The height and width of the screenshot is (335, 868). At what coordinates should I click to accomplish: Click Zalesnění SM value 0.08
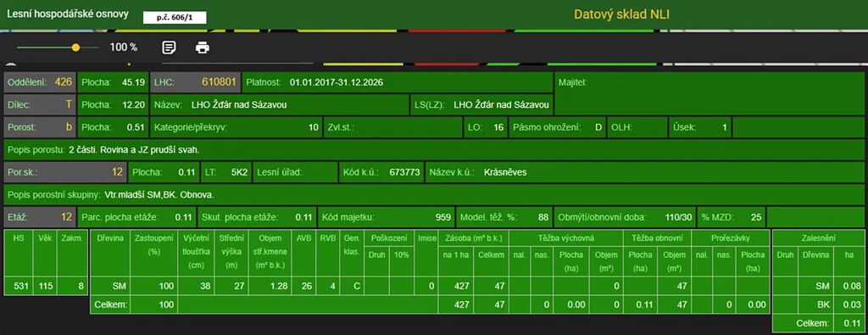(850, 287)
